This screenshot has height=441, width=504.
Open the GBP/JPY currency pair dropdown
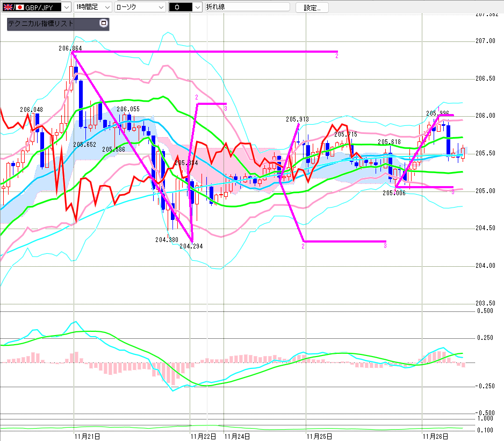pos(66,7)
